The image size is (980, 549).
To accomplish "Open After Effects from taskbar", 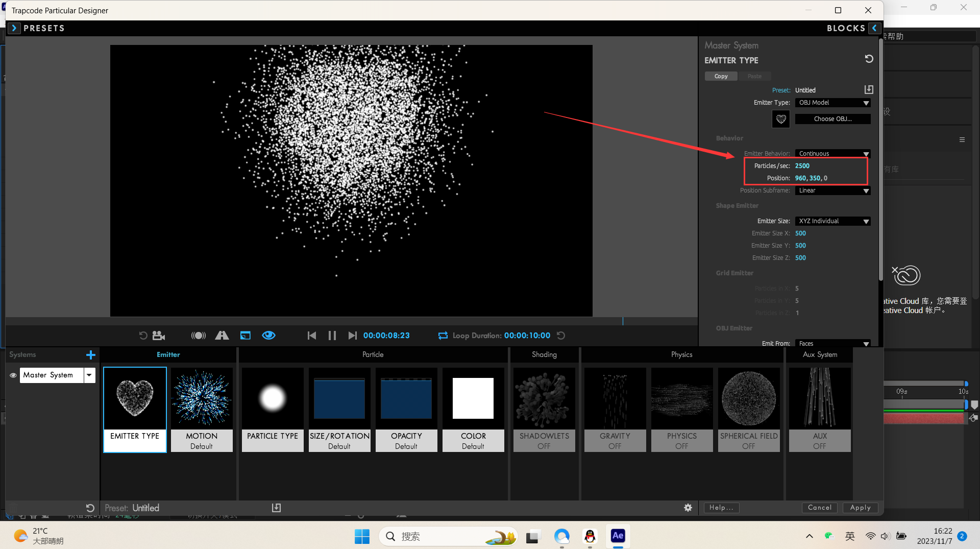I will [618, 536].
